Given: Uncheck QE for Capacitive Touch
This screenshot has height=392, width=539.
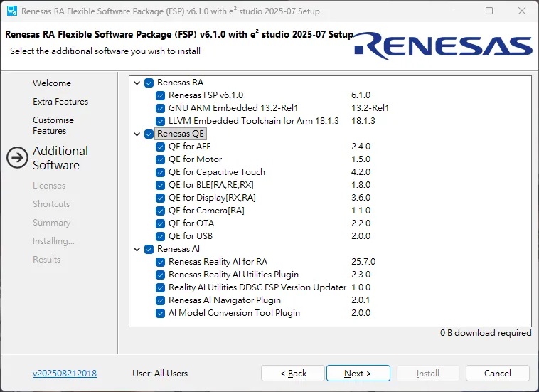Looking at the screenshot, I should coord(161,172).
